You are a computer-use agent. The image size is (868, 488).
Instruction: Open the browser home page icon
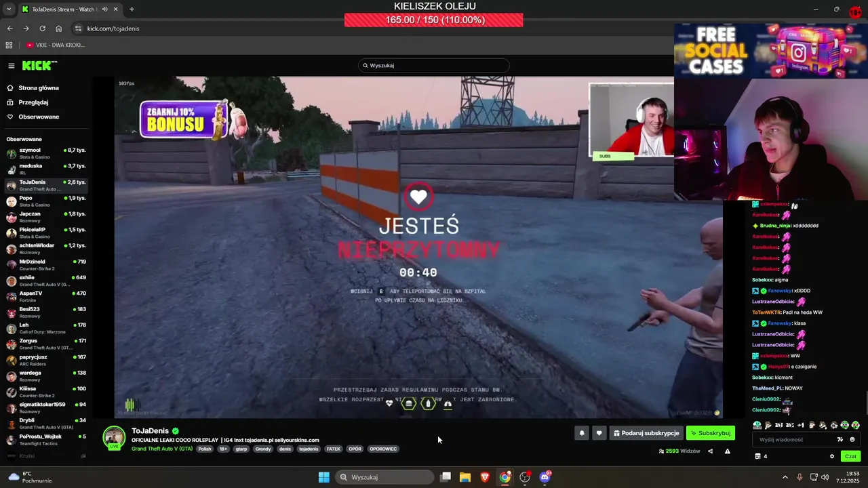[x=59, y=28]
